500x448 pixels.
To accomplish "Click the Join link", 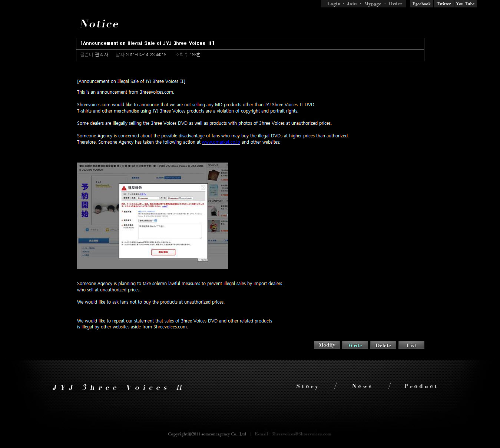I will [x=352, y=4].
